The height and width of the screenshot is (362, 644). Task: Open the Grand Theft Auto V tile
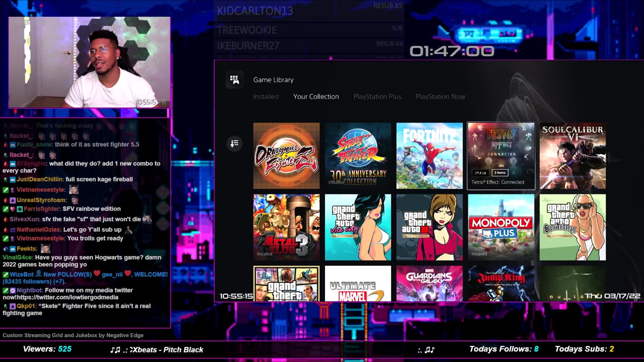point(286,284)
